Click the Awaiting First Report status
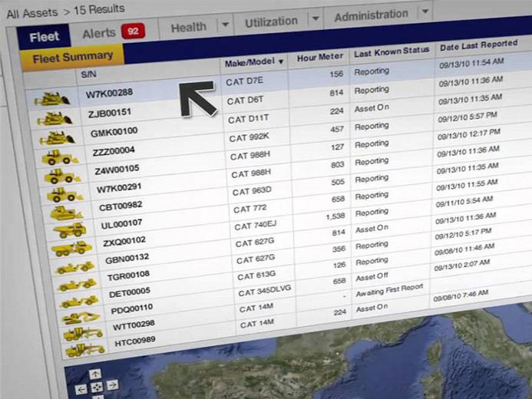The width and height of the screenshot is (532, 399). click(389, 290)
